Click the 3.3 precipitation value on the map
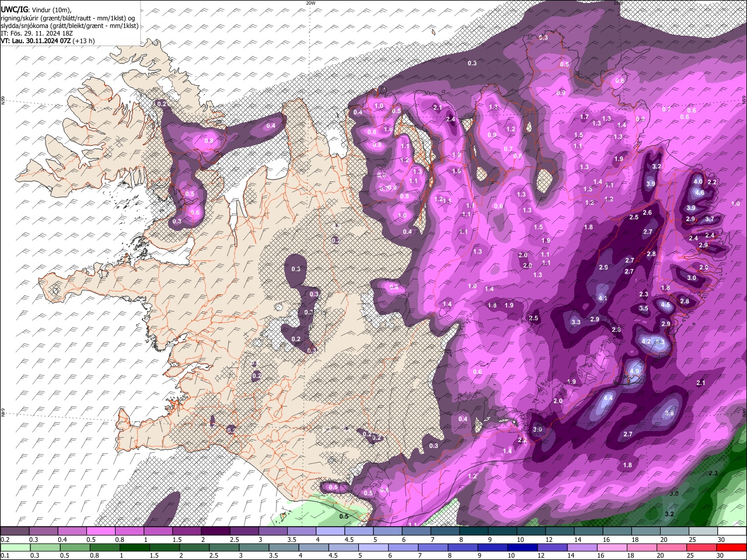Viewport: 747px width, 560px height. [576, 322]
